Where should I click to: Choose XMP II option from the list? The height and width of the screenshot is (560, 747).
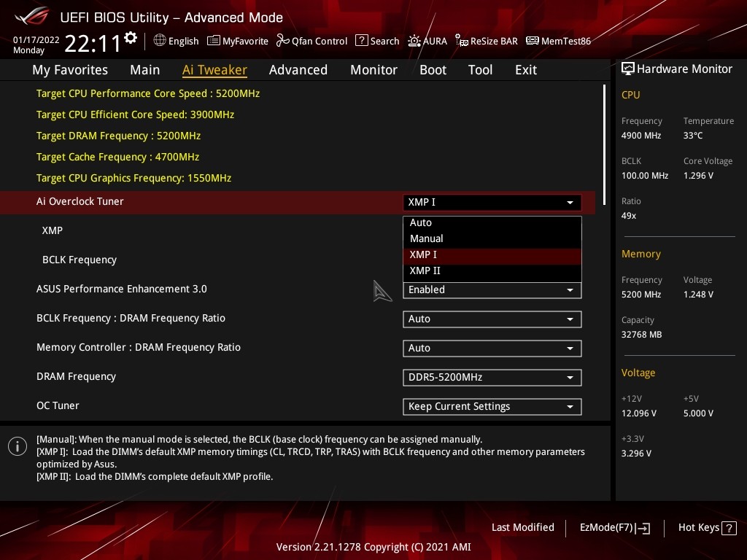click(425, 271)
